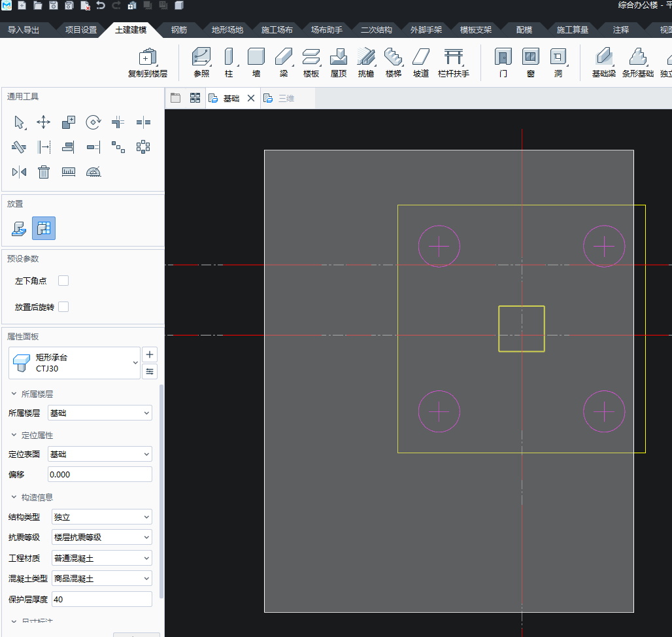This screenshot has width=672, height=637.
Task: Select the 楼梯 (stairs) tool
Action: [393, 62]
